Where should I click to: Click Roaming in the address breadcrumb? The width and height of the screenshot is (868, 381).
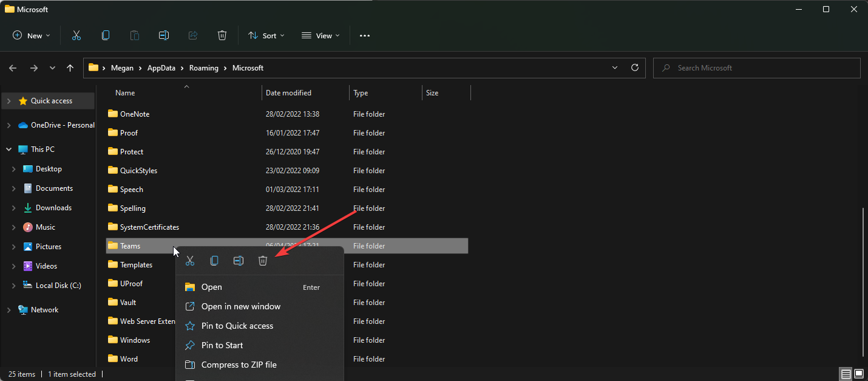pos(203,68)
